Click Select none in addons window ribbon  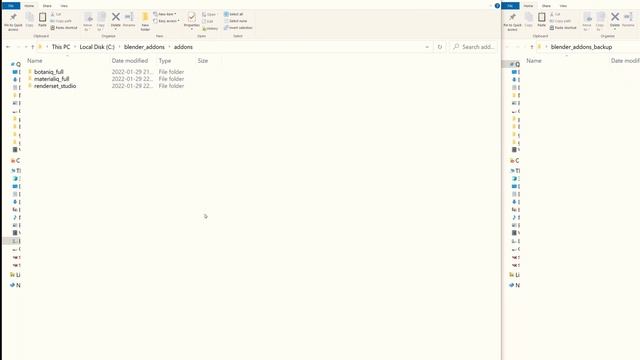(x=235, y=21)
